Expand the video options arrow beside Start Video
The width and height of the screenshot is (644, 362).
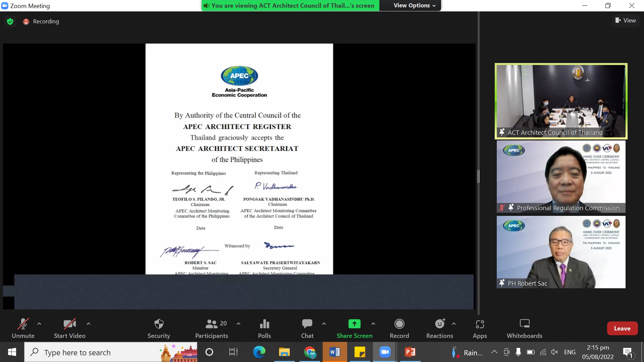click(89, 324)
